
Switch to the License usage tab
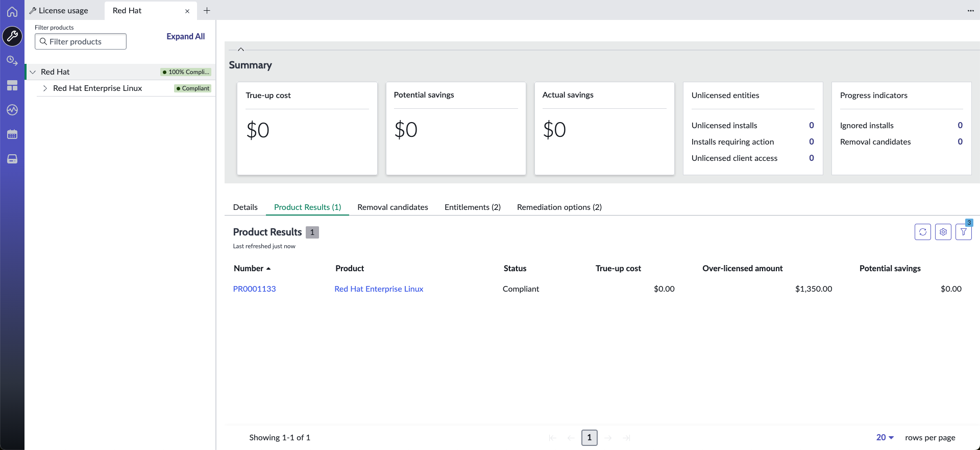point(59,10)
